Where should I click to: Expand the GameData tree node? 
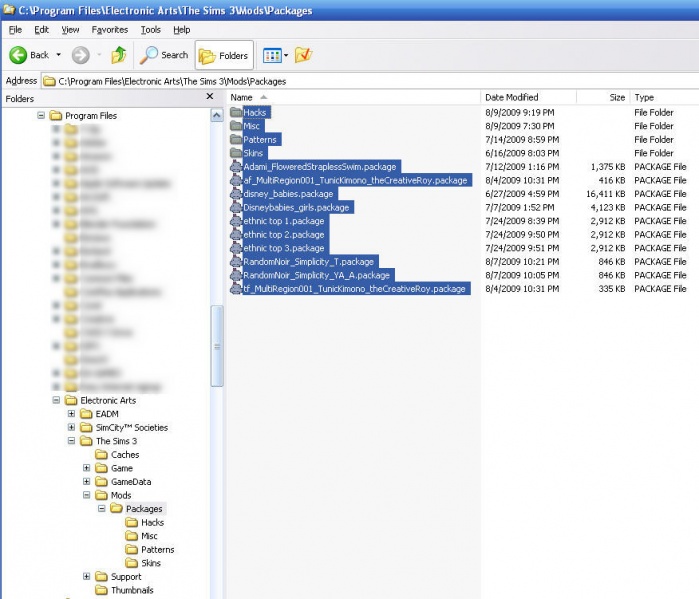tap(86, 481)
